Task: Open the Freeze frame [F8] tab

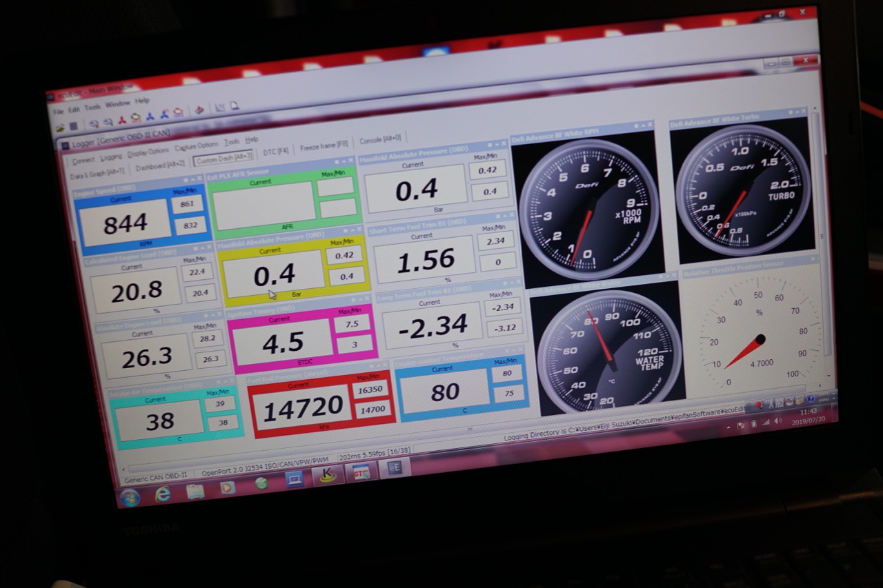Action: click(324, 145)
